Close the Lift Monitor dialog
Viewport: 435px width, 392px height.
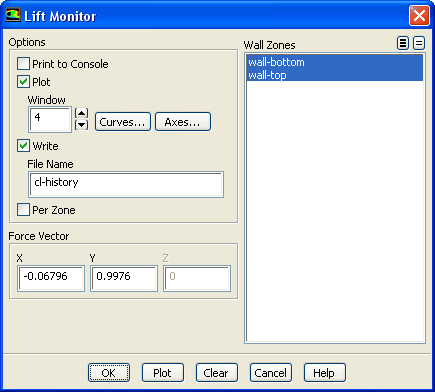(x=419, y=15)
